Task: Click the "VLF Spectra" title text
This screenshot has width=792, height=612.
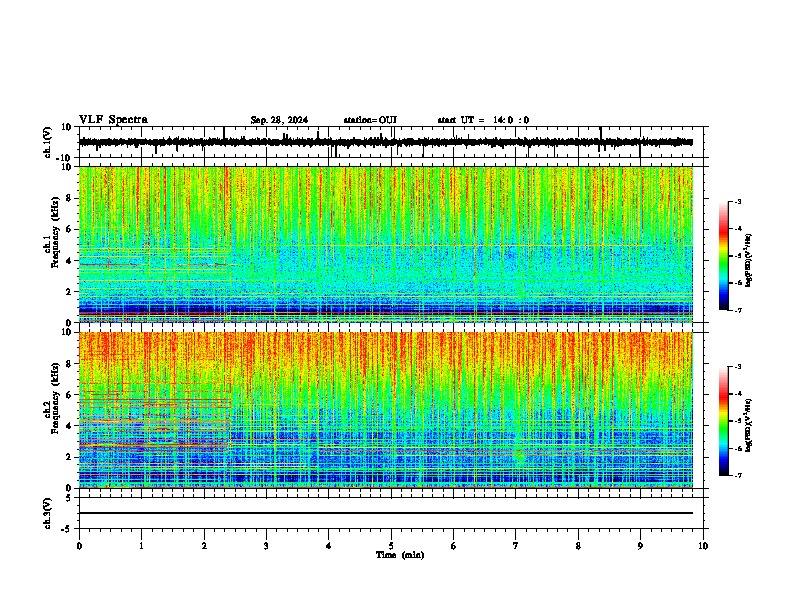Action: tap(113, 120)
